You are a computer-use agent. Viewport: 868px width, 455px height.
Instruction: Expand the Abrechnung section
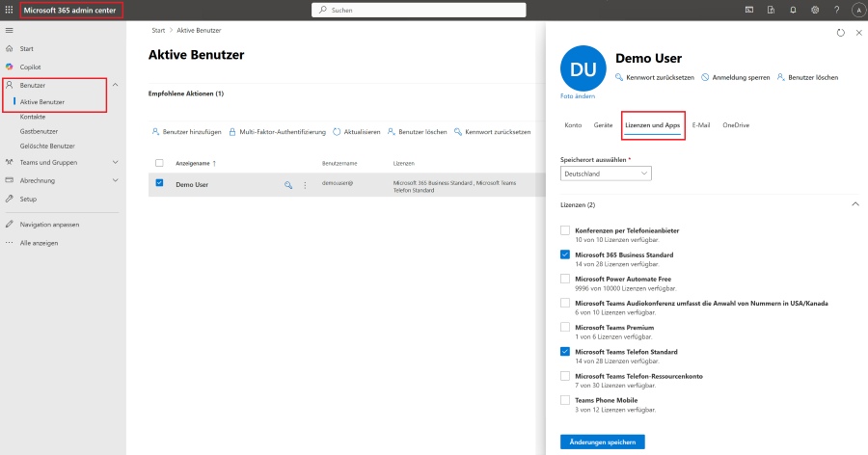[x=115, y=180]
